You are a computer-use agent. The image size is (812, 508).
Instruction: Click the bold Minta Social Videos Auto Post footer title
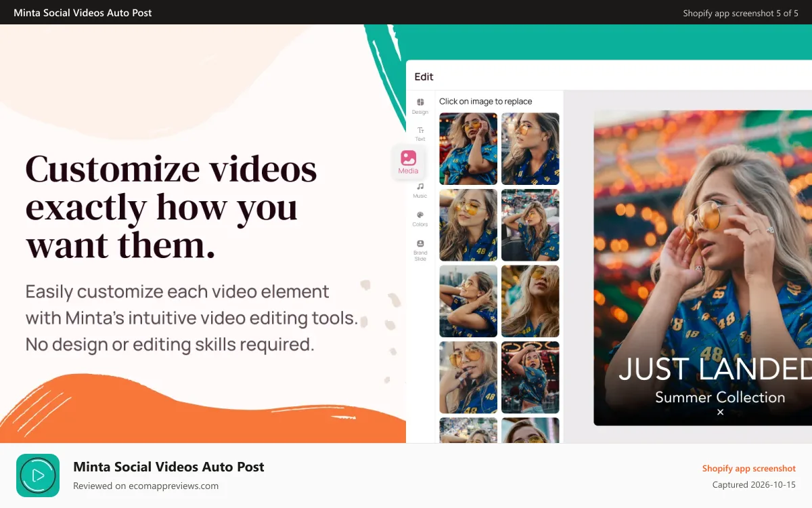tap(168, 467)
